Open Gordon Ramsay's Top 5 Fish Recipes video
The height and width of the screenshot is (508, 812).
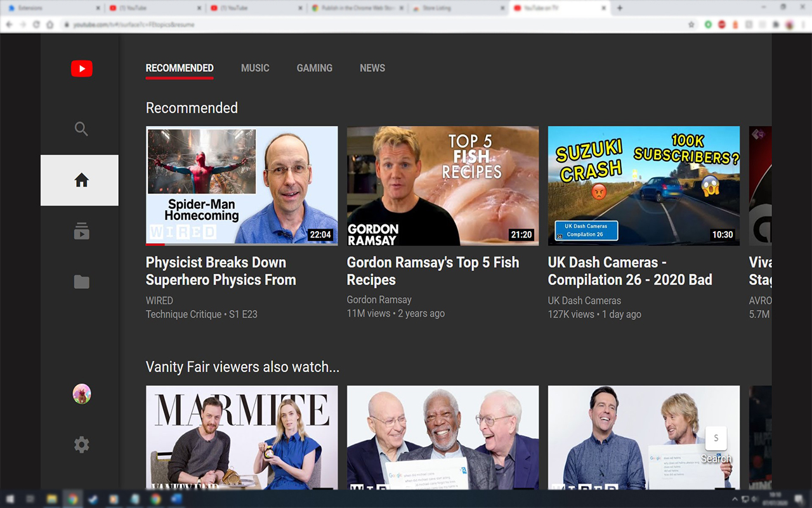tap(442, 185)
